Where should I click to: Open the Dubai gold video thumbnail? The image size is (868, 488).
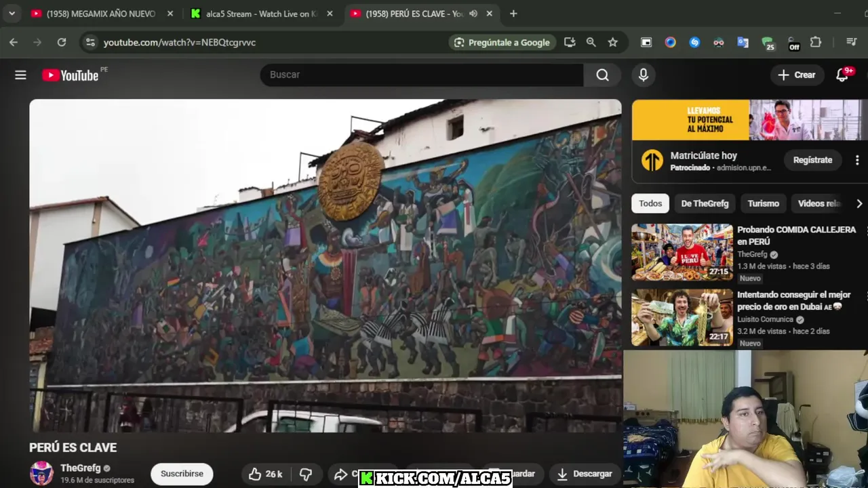(x=682, y=317)
